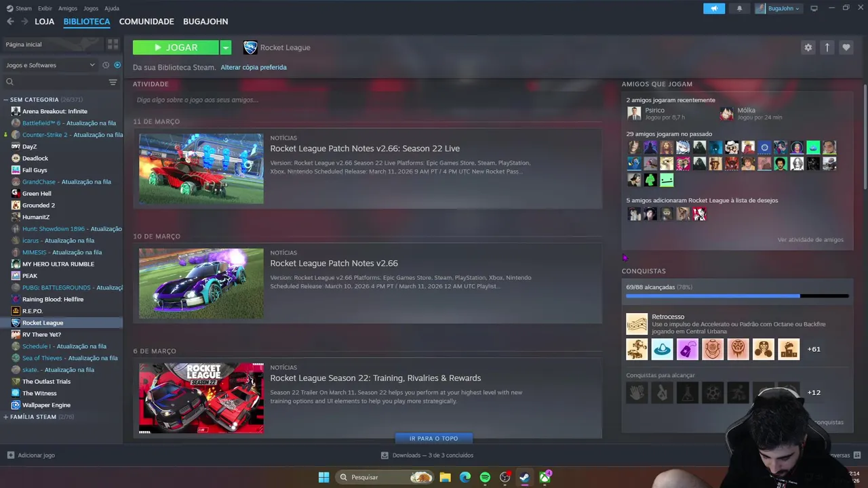Open Microsoft Edge from the taskbar
This screenshot has height=488, width=868.
click(465, 477)
